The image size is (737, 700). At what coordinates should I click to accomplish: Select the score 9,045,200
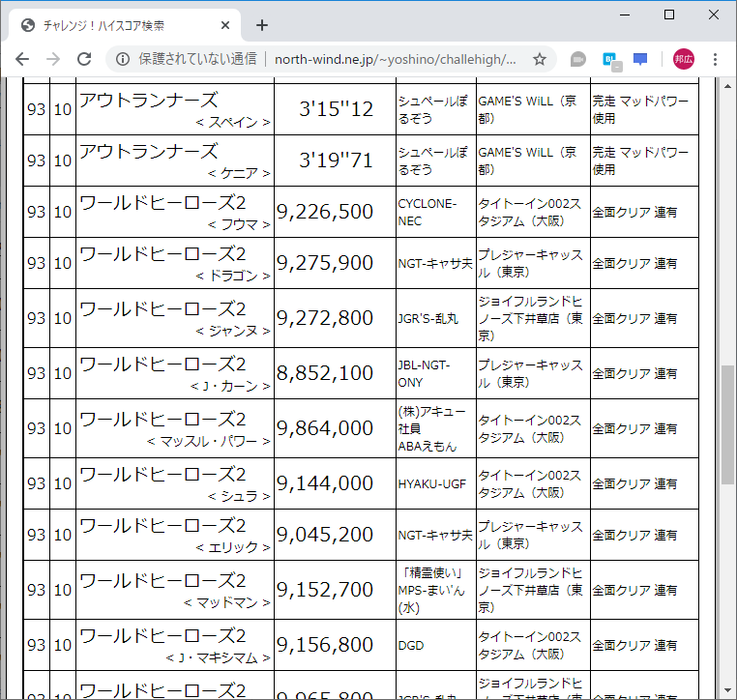[x=325, y=535]
